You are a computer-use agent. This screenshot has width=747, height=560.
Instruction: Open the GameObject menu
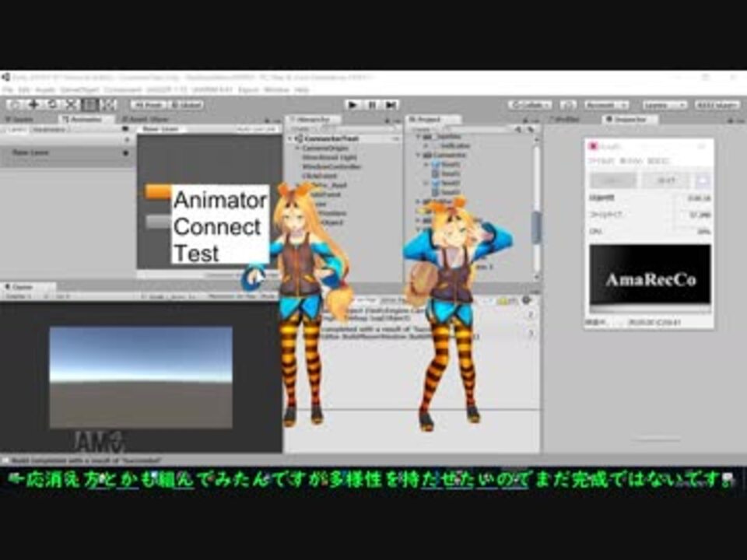(79, 89)
